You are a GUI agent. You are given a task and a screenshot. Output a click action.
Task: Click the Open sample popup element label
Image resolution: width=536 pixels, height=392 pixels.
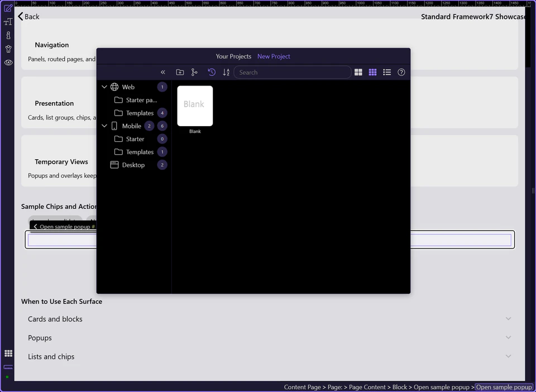pyautogui.click(x=65, y=227)
